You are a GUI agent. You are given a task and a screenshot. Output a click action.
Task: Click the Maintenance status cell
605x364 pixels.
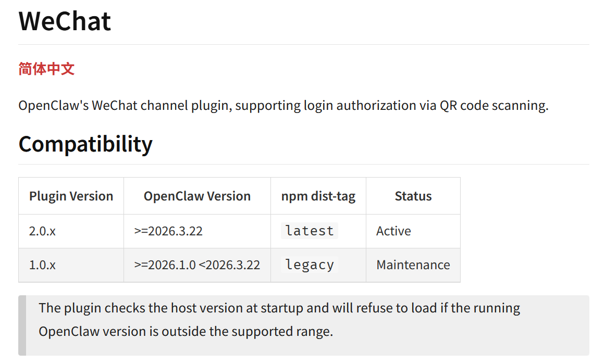point(413,265)
